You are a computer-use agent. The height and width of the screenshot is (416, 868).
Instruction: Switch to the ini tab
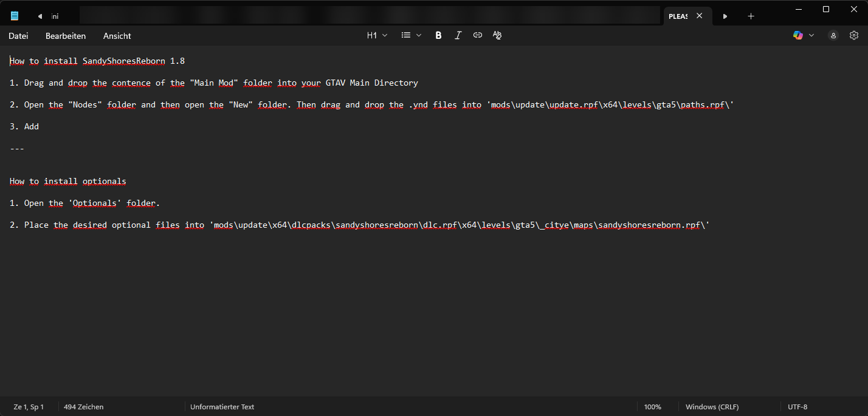pos(55,16)
